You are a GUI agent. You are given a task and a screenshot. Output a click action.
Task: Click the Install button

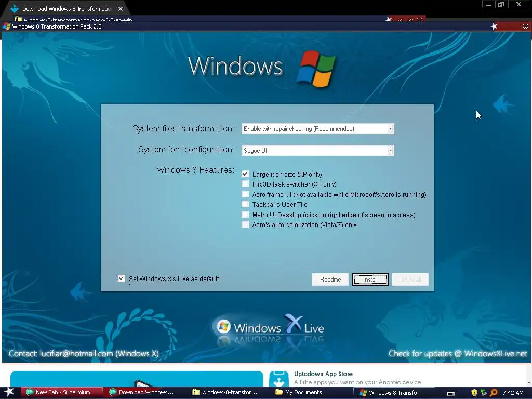click(370, 280)
